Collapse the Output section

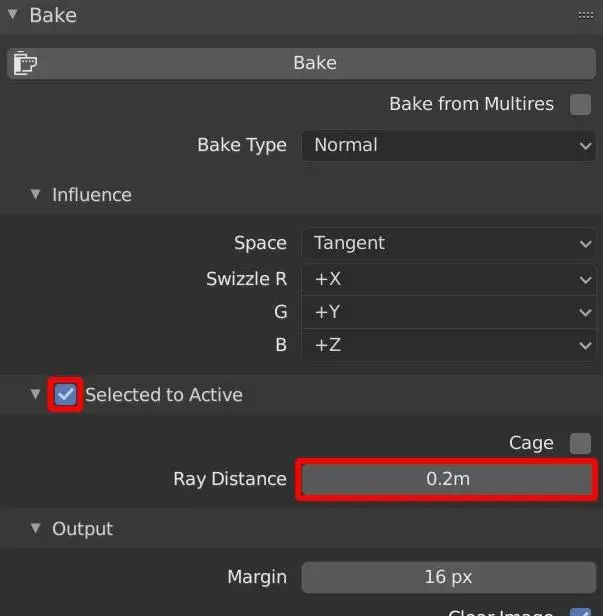point(36,528)
